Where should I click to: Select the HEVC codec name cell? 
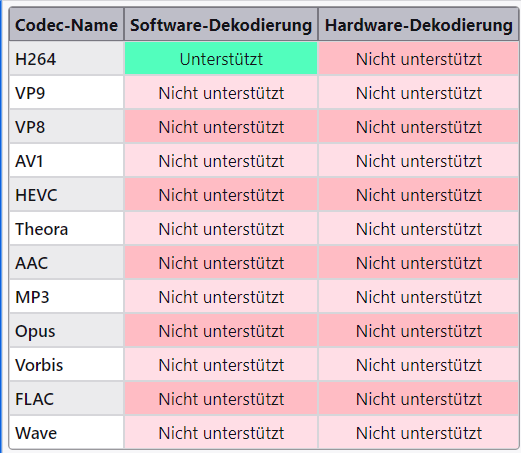[x=66, y=195]
